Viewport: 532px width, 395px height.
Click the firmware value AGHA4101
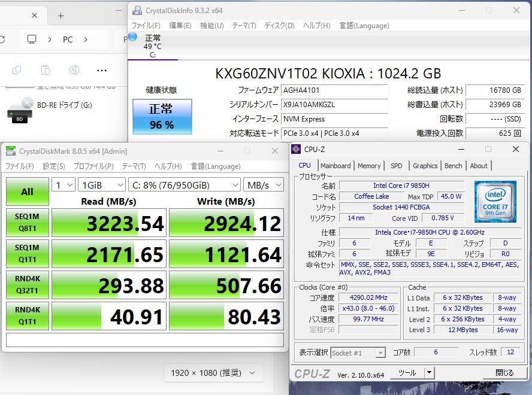[x=334, y=90]
